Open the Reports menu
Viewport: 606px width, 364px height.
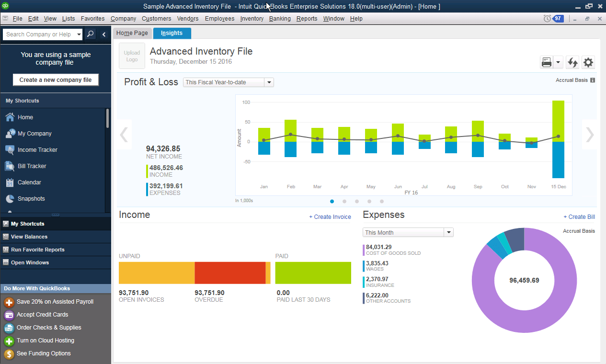306,19
